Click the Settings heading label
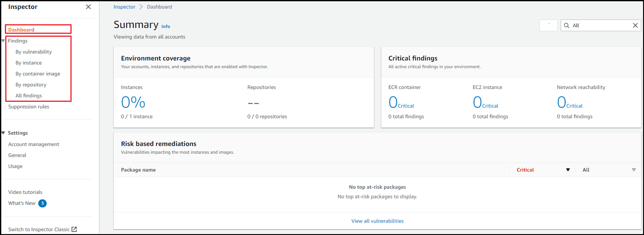Image resolution: width=644 pixels, height=235 pixels. (18, 133)
